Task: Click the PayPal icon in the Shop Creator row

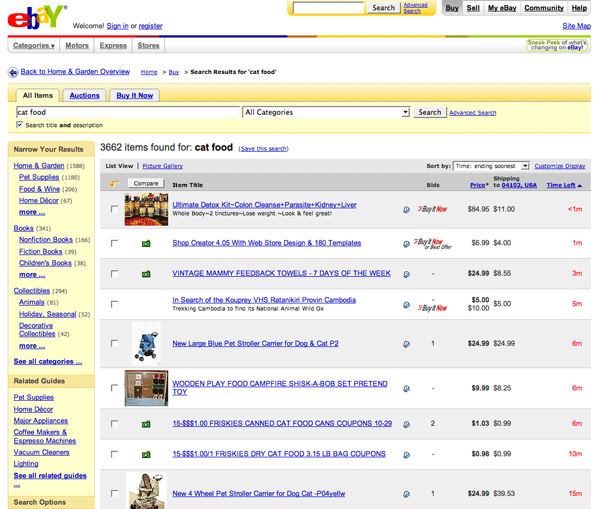Action: 406,244
